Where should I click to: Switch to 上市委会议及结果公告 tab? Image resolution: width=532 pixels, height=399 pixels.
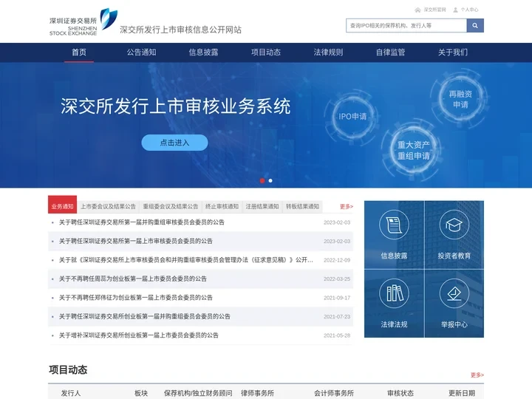(108, 206)
